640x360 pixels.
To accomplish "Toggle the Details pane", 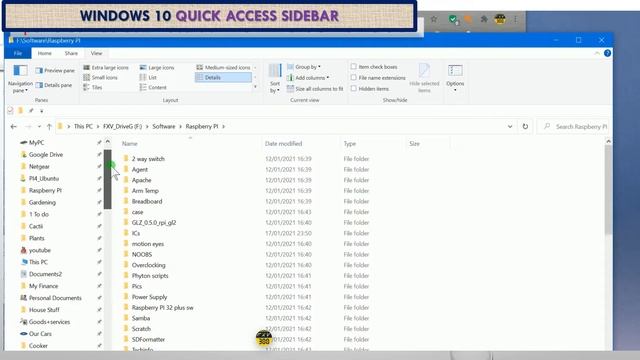I will click(54, 85).
